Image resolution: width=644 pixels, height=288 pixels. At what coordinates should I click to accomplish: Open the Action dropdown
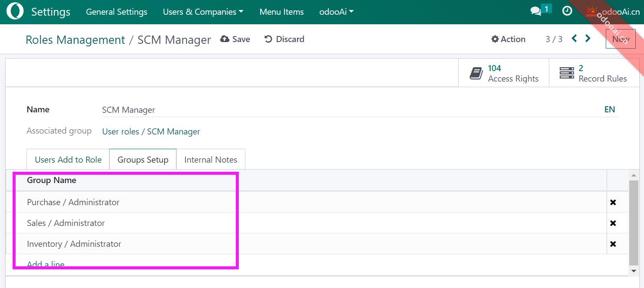[508, 39]
